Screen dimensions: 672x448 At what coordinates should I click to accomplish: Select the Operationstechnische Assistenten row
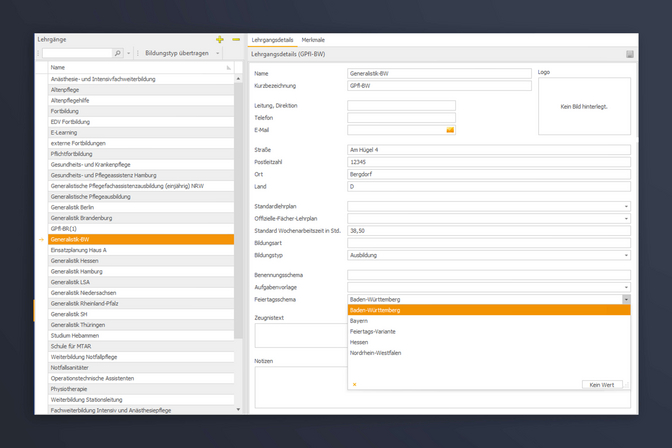(x=141, y=378)
